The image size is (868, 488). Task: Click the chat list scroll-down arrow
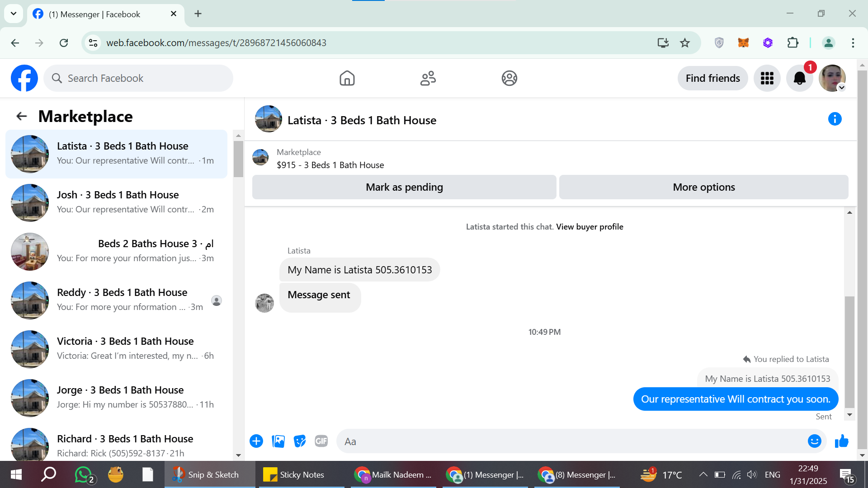click(x=238, y=455)
